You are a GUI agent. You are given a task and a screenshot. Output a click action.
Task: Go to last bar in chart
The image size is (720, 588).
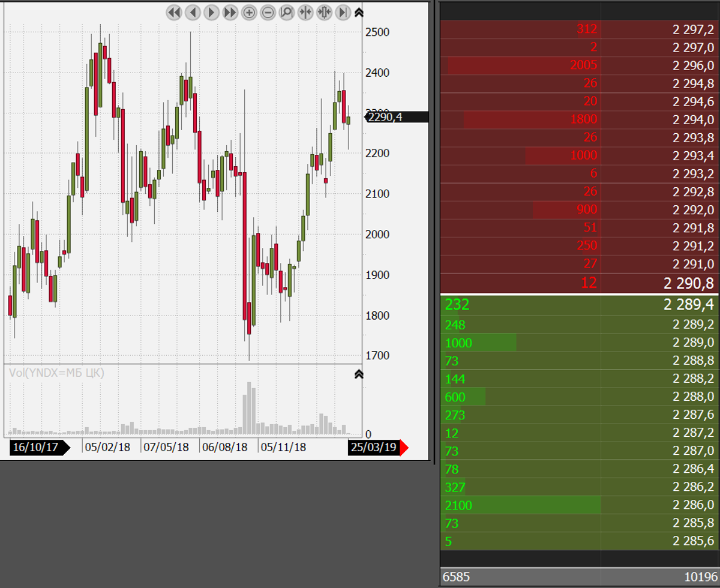[343, 12]
